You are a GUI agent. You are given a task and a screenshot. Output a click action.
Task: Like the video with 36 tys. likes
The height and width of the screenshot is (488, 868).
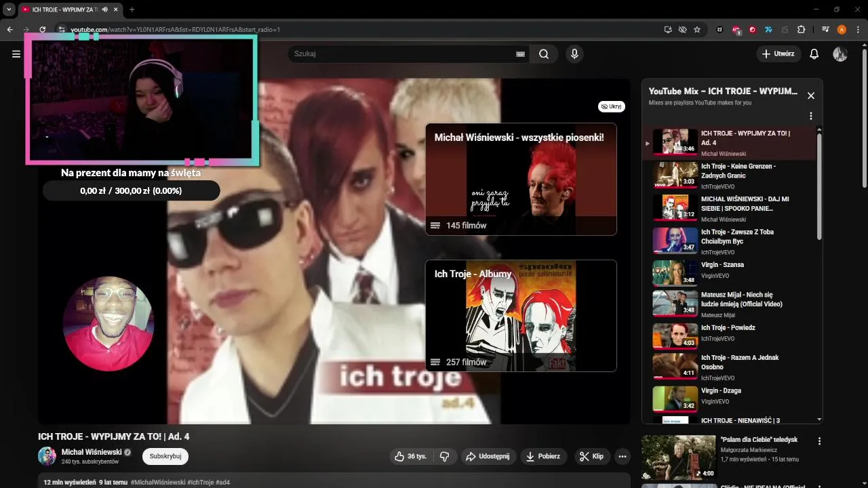[411, 456]
